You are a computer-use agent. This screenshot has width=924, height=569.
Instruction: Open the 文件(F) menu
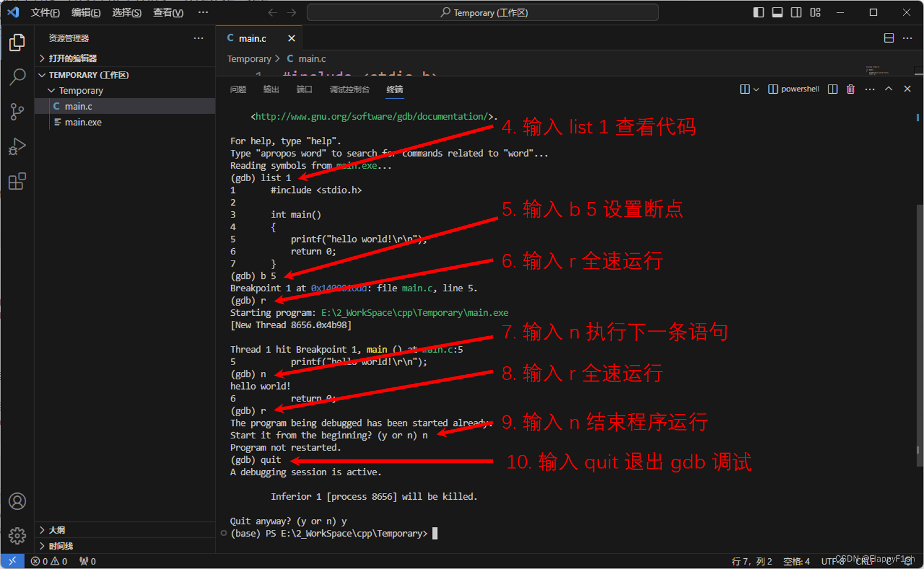pos(45,12)
